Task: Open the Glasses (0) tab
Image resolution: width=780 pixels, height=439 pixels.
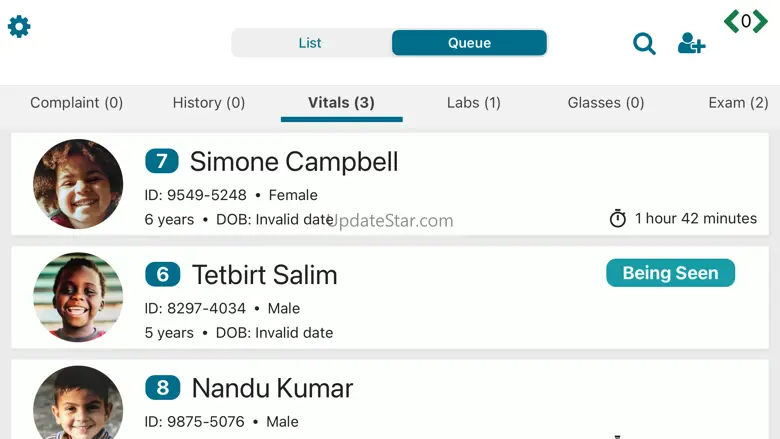Action: tap(606, 103)
